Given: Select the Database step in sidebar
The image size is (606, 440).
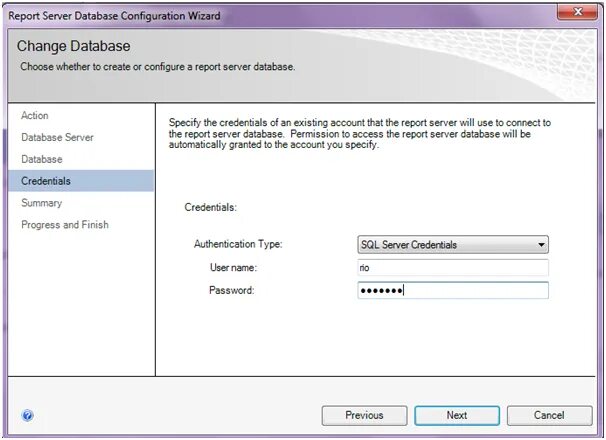Looking at the screenshot, I should (x=42, y=159).
